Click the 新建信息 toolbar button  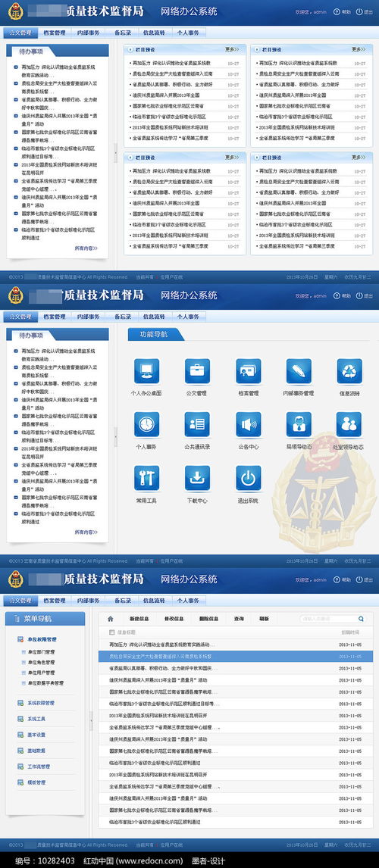(x=139, y=619)
